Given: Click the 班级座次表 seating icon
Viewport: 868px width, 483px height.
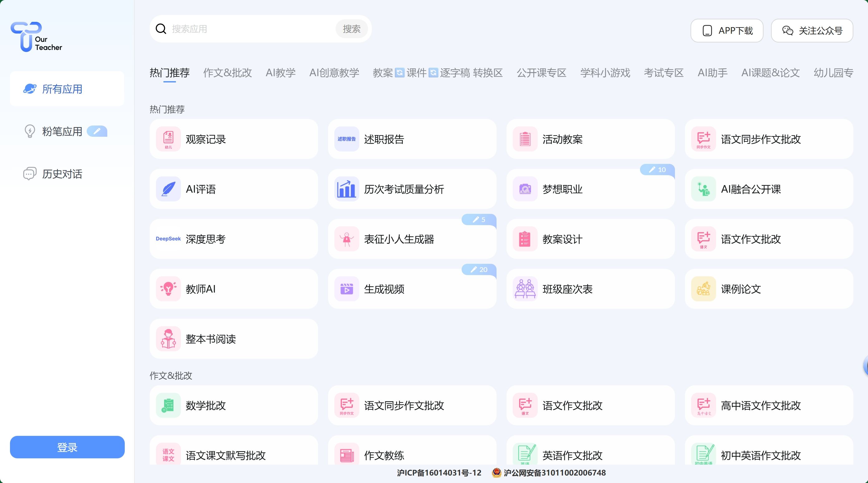Looking at the screenshot, I should coord(525,289).
